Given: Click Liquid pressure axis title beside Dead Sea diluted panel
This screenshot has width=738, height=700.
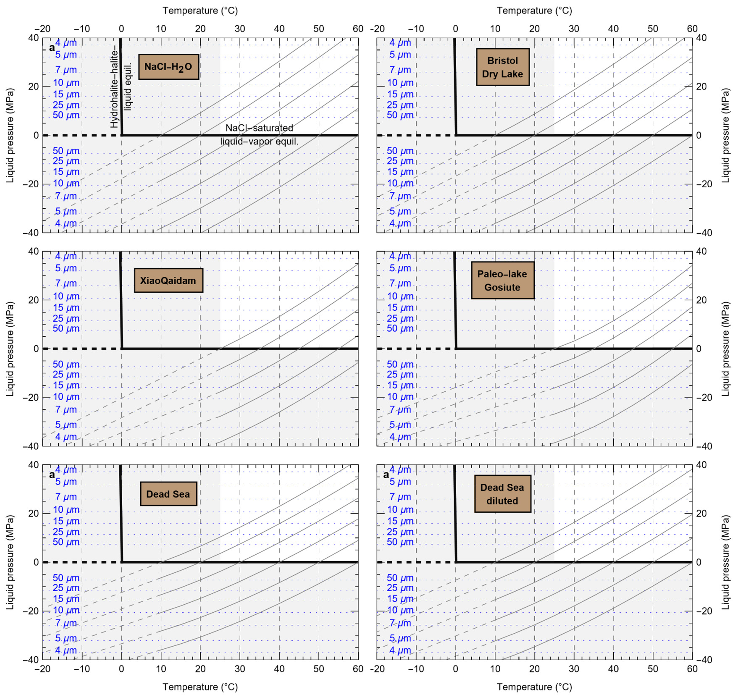Looking at the screenshot, I should (x=725, y=562).
